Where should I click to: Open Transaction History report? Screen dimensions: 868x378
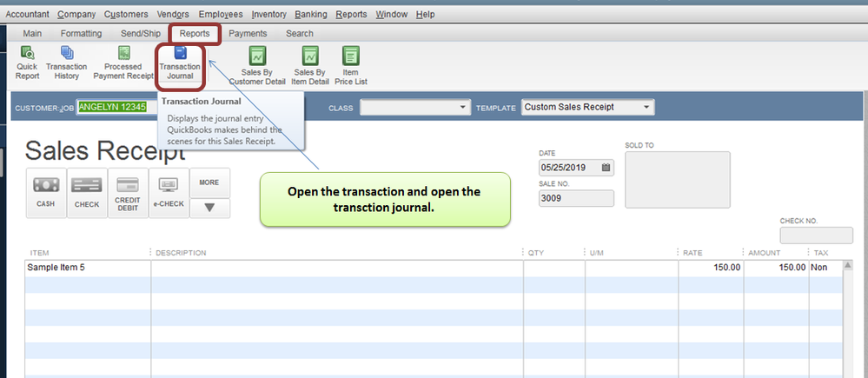66,63
